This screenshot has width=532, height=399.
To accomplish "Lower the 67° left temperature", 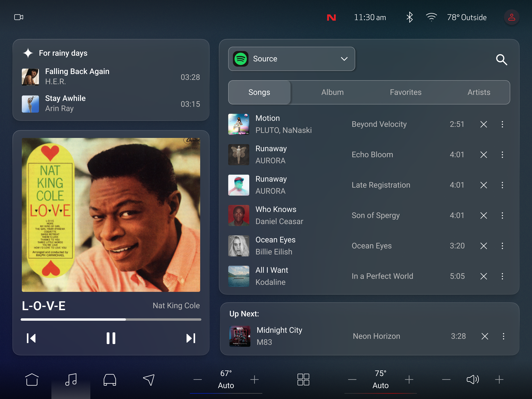I will coord(197,380).
